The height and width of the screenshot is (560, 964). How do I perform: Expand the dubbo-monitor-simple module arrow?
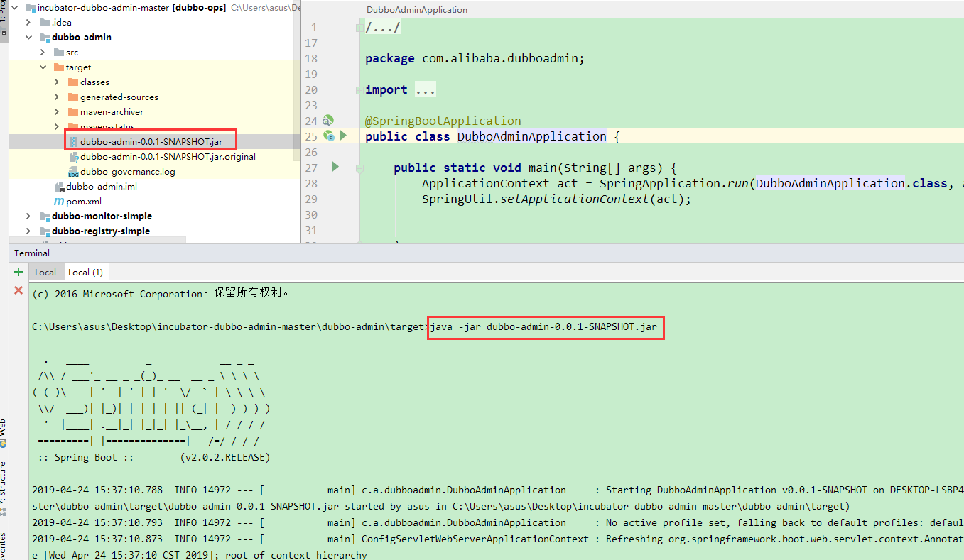click(29, 216)
